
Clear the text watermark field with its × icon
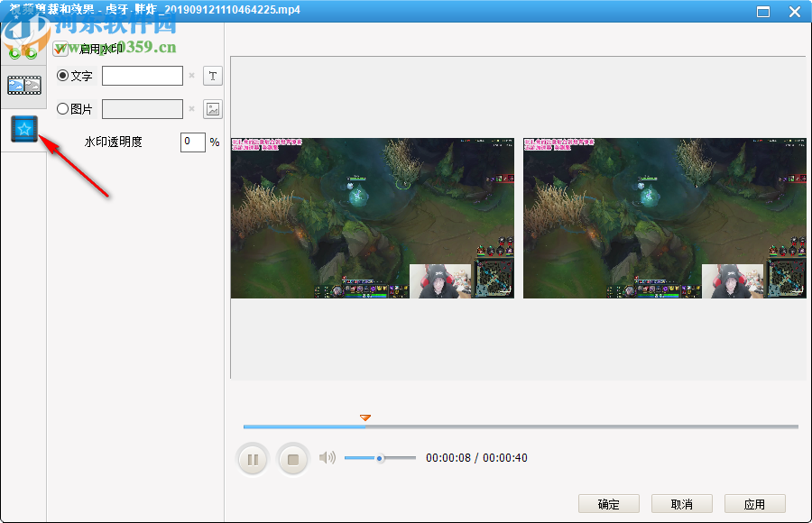pos(190,76)
